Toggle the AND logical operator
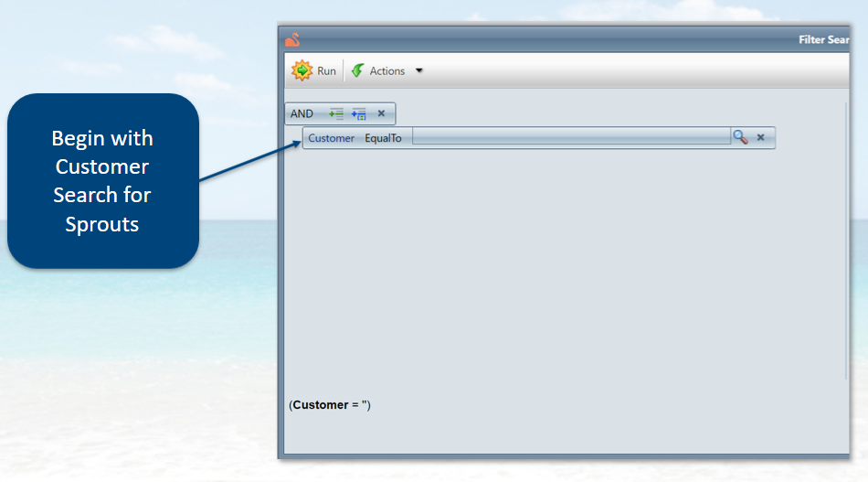The height and width of the screenshot is (482, 868). tap(302, 114)
